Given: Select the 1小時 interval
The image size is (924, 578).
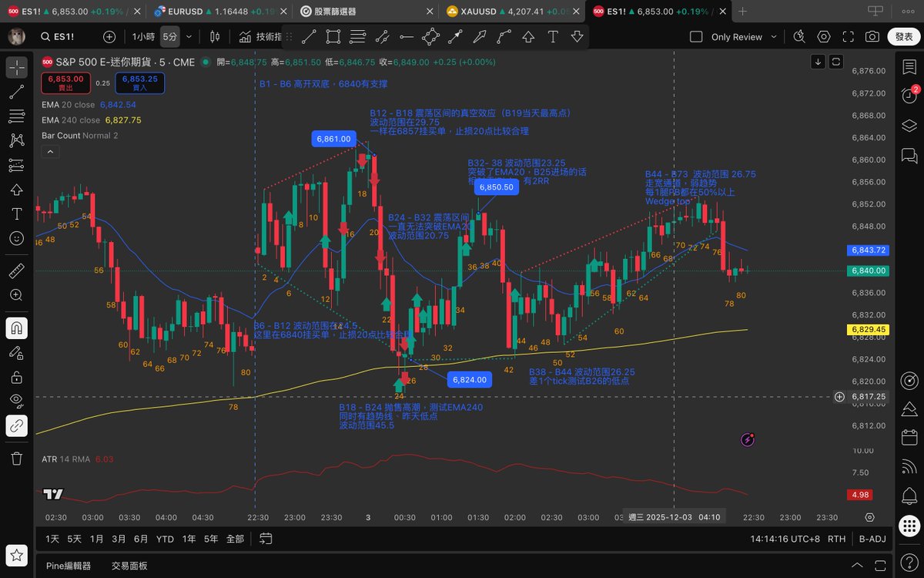Looking at the screenshot, I should [144, 37].
